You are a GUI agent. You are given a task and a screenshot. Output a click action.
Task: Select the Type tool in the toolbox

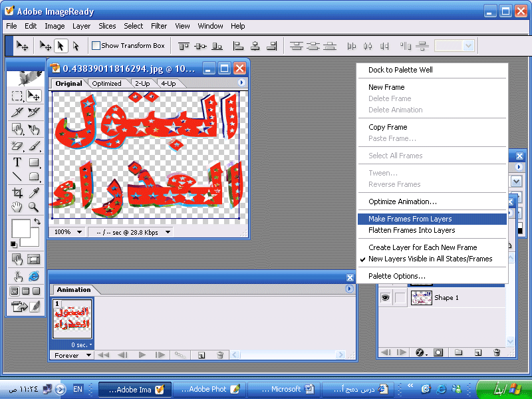coord(17,162)
